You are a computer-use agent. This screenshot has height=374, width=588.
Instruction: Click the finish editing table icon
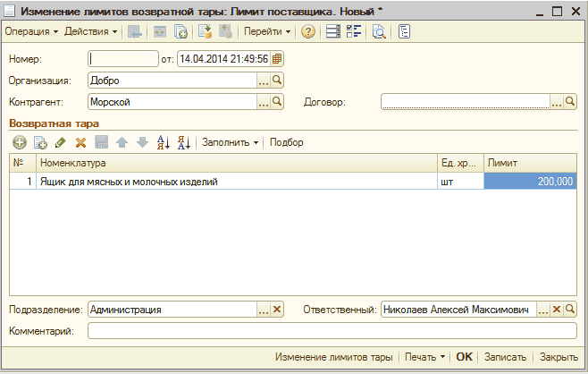[101, 142]
